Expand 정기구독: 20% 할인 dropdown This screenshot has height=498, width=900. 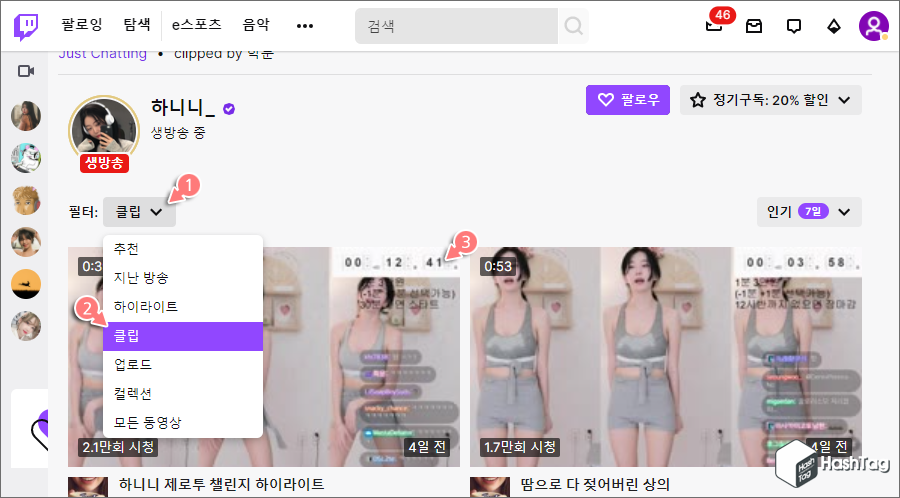pos(771,100)
